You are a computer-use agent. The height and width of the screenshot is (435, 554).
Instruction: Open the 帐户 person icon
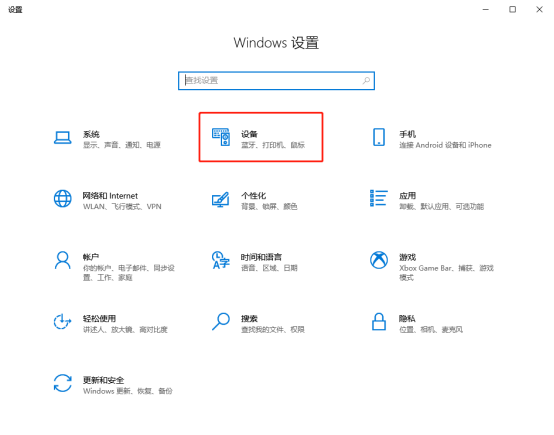[x=63, y=260]
